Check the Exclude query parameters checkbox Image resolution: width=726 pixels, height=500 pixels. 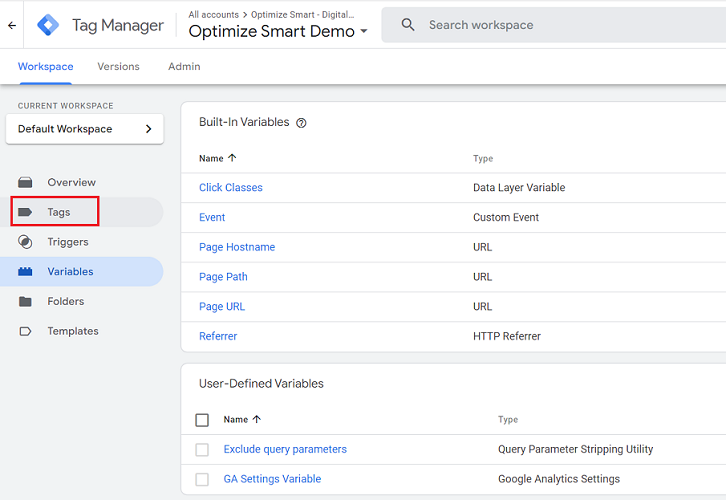coord(202,450)
